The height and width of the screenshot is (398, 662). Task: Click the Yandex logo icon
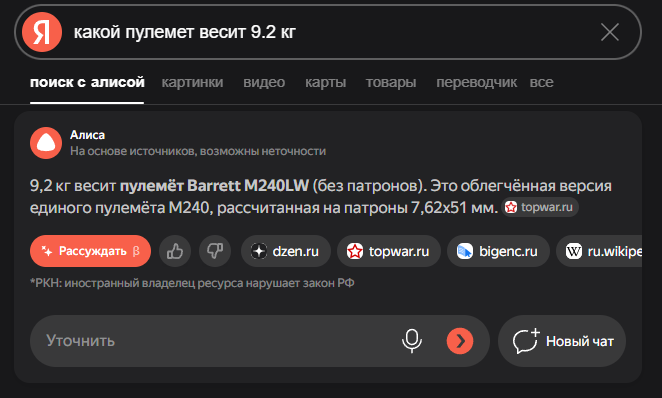pos(42,32)
